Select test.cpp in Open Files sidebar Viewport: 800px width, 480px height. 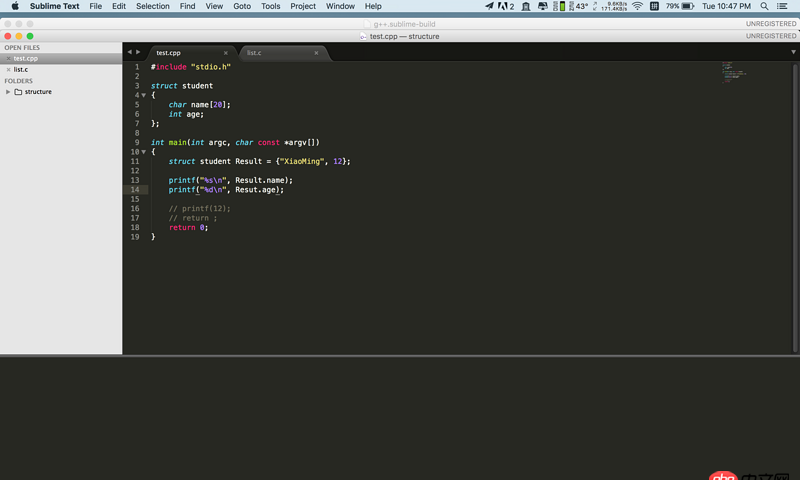(61, 59)
